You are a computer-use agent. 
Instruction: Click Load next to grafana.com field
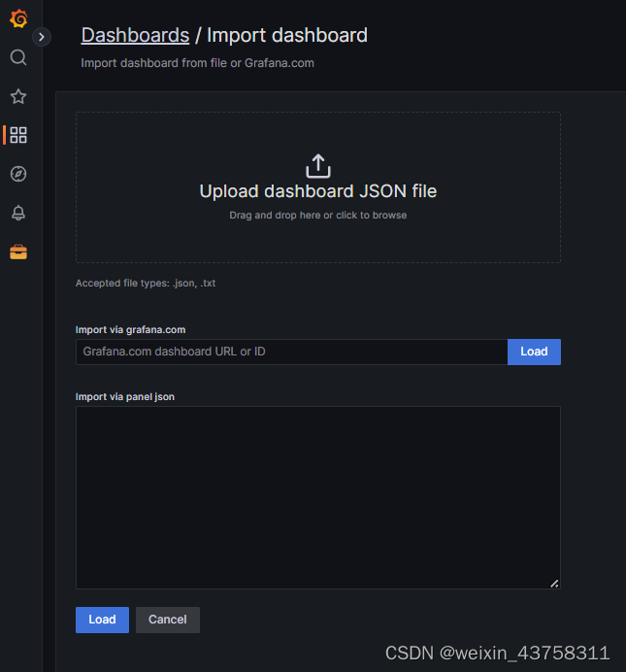534,352
